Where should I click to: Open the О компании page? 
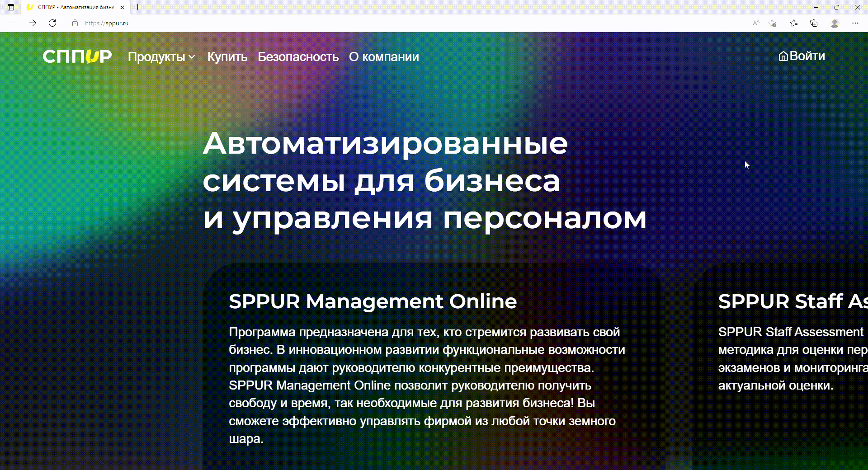(x=384, y=57)
